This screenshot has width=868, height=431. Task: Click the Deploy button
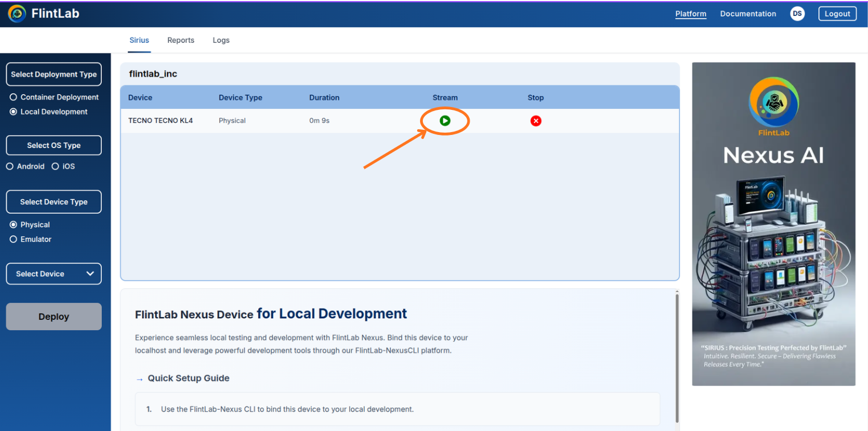pyautogui.click(x=54, y=317)
